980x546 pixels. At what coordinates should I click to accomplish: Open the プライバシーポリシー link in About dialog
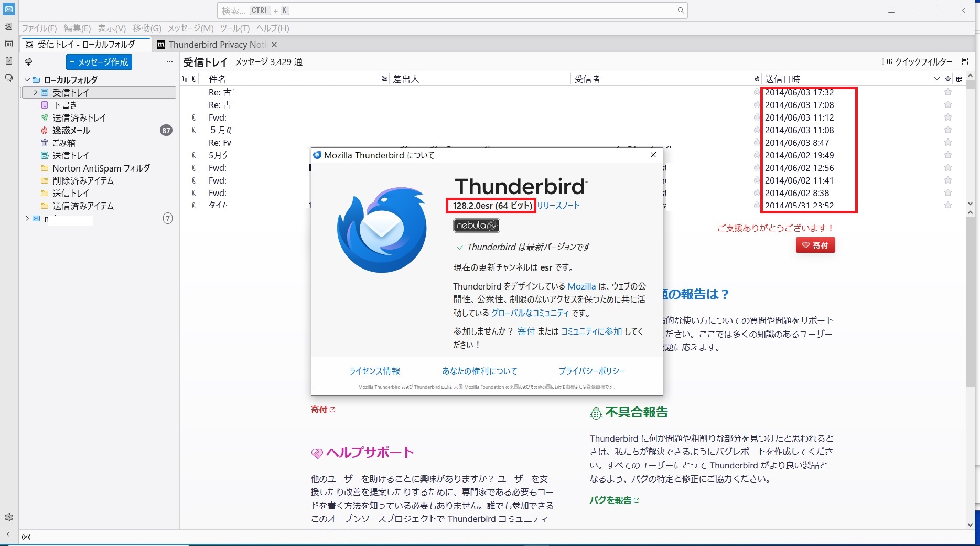591,371
